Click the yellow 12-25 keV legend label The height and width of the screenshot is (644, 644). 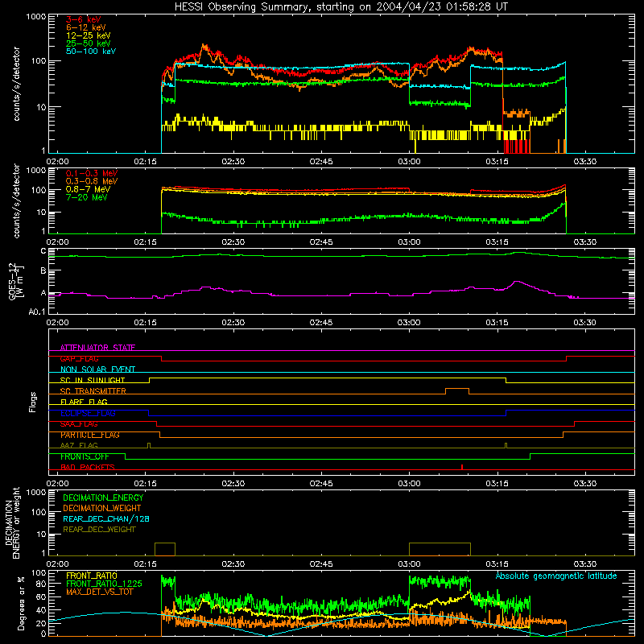point(89,35)
